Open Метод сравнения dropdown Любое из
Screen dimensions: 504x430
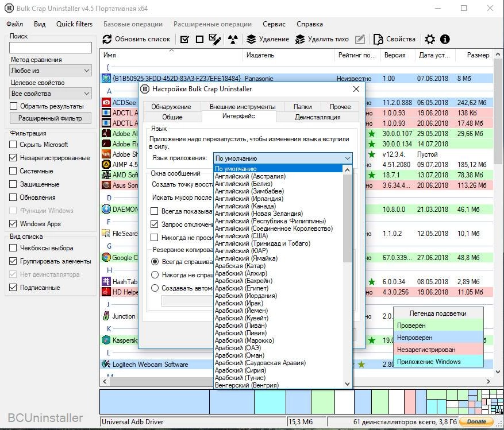51,71
